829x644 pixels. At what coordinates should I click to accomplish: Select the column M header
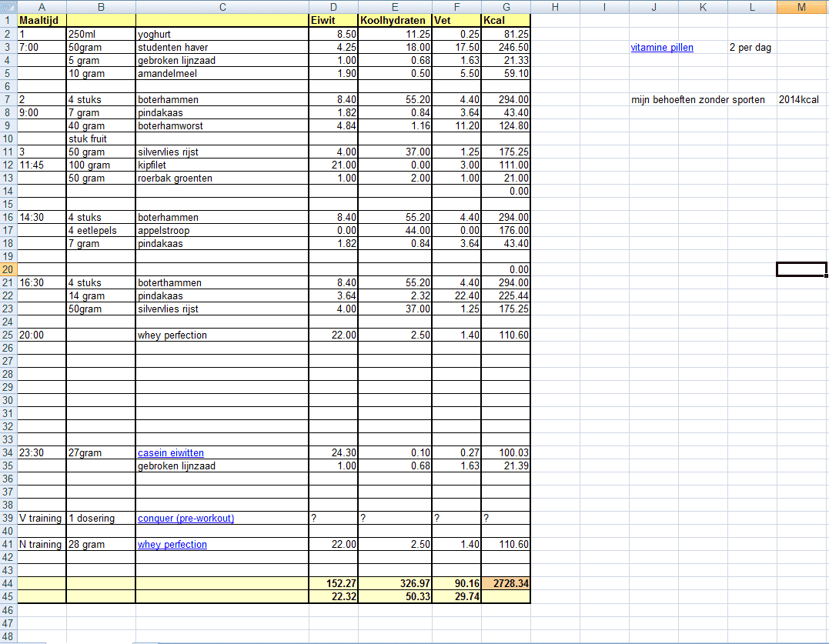802,7
